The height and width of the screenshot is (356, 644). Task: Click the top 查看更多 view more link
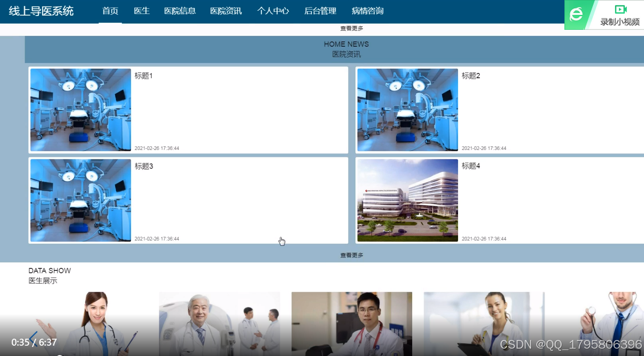click(x=351, y=28)
